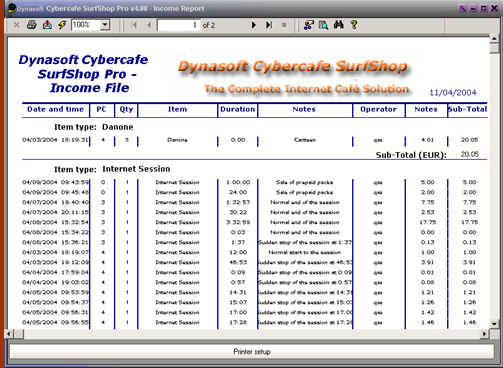Click the stop loading square icon
Screen dimensions: 503x368
tap(284, 25)
